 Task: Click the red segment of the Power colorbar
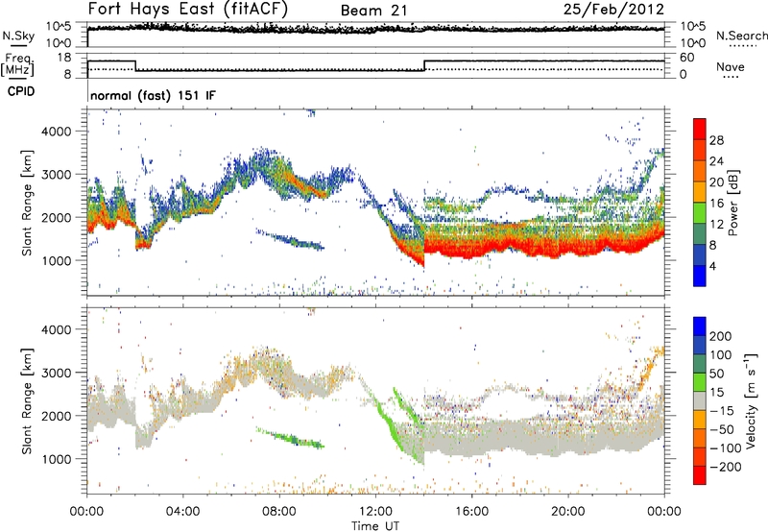tap(700, 129)
